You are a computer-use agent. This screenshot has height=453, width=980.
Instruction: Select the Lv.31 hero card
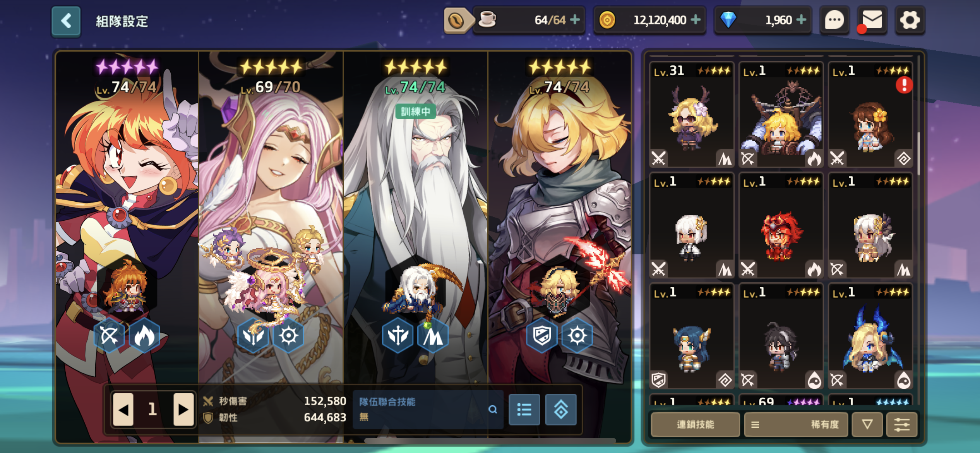tap(692, 115)
